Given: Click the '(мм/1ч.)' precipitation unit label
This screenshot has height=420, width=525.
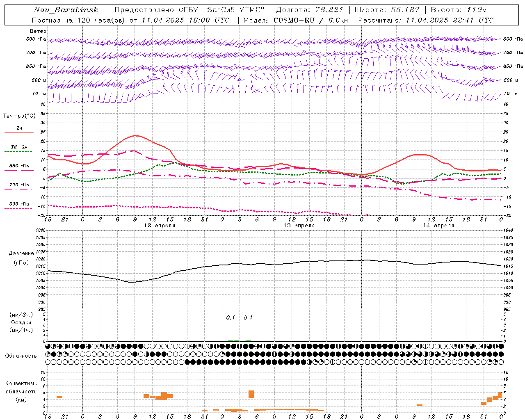Looking at the screenshot, I should coord(21,330).
